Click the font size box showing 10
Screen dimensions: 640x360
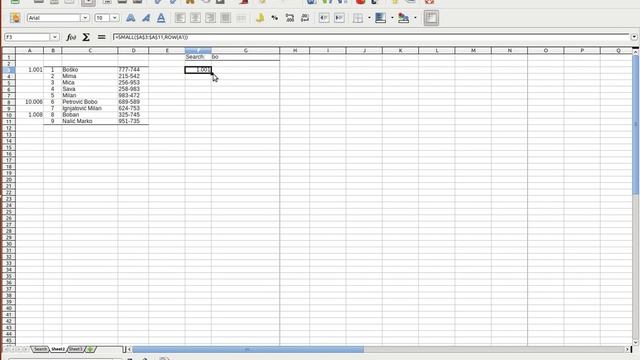tap(102, 18)
